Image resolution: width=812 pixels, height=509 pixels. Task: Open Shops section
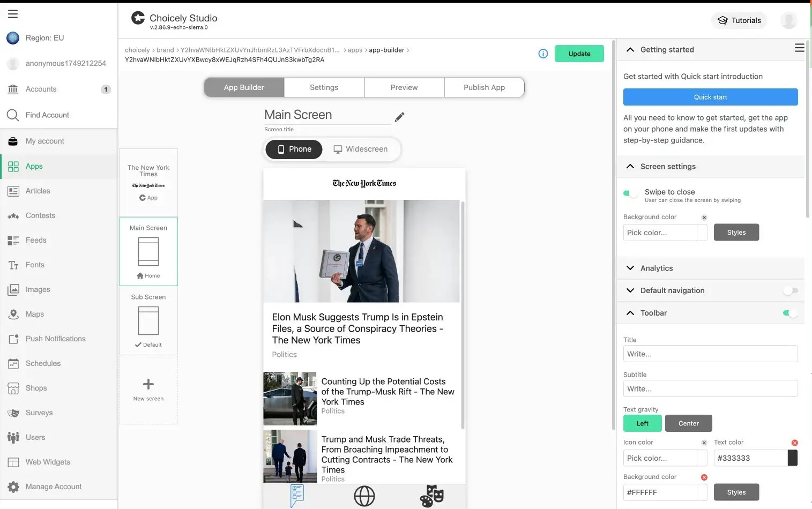[58, 388]
